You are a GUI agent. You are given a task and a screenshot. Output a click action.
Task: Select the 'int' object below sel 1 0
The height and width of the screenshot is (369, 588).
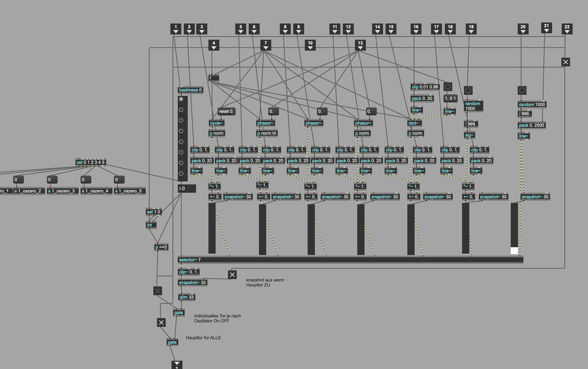pos(151,225)
